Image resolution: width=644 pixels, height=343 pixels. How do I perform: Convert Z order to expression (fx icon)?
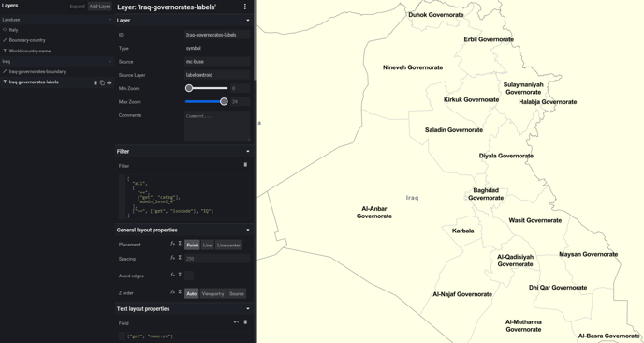[172, 292]
